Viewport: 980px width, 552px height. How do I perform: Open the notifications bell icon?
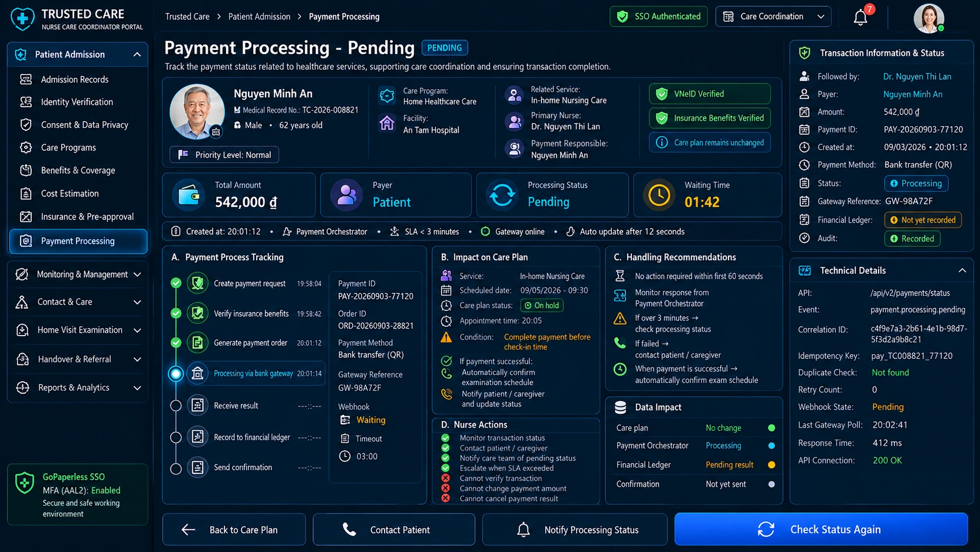pos(860,18)
